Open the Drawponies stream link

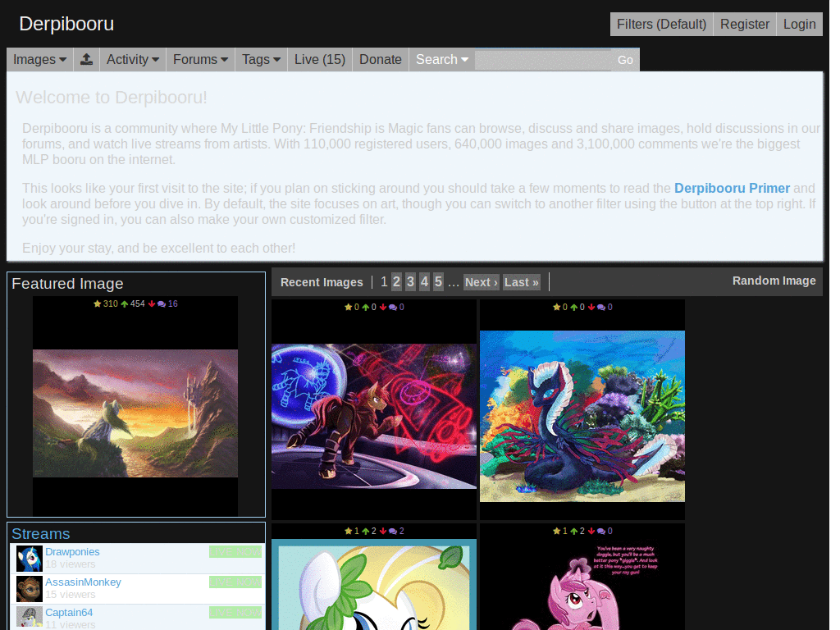pos(72,552)
